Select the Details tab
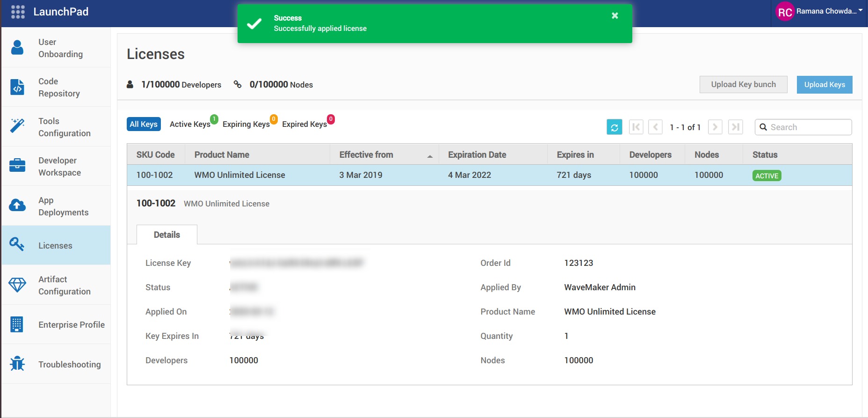Viewport: 868px width, 418px height. (x=166, y=235)
